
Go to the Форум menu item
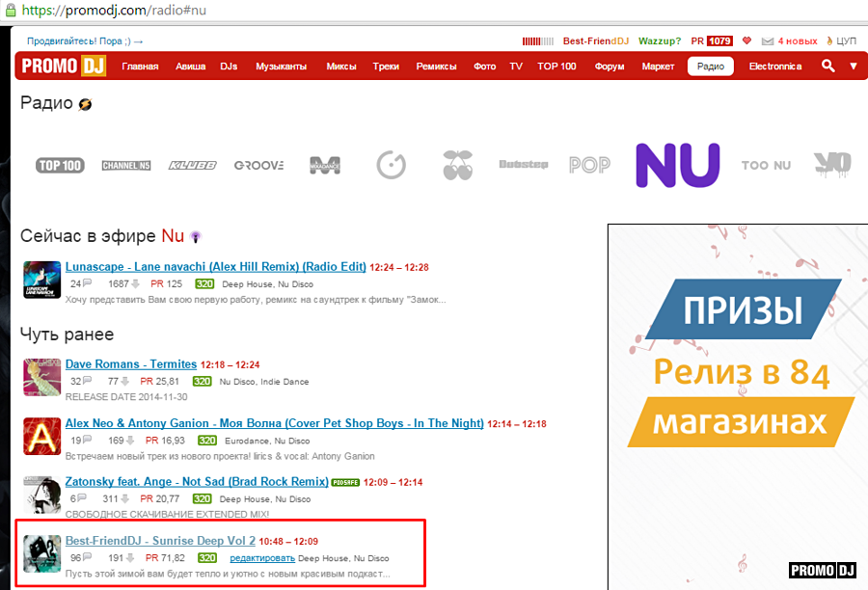(x=610, y=67)
